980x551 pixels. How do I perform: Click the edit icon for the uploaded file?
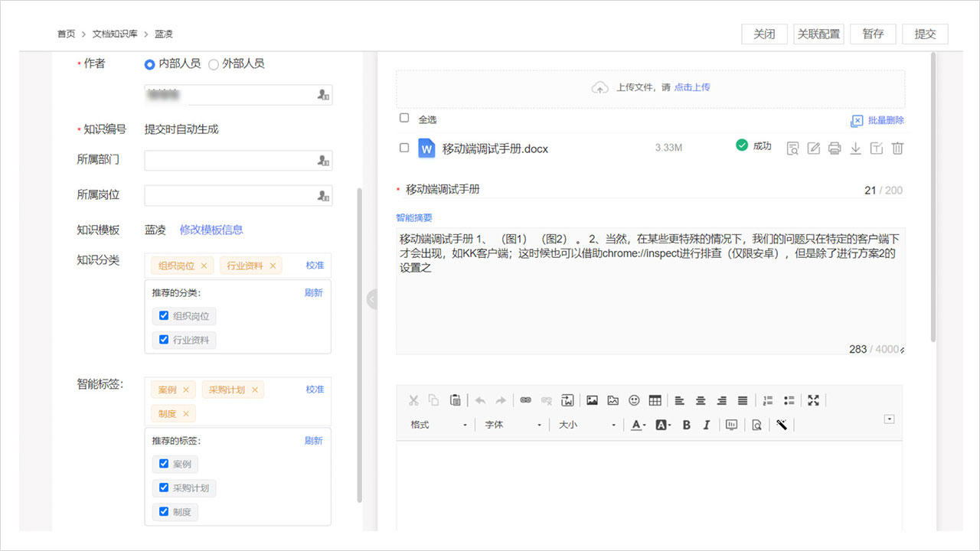pyautogui.click(x=814, y=148)
